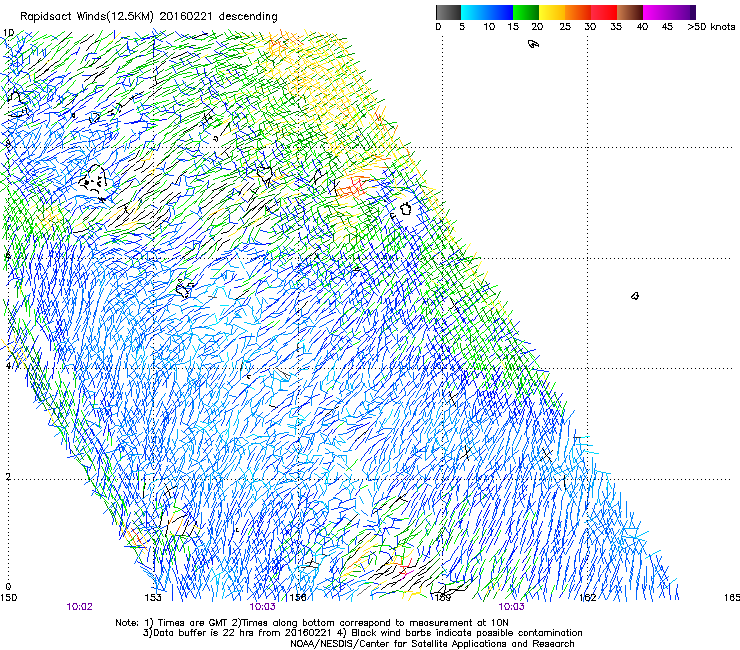The height and width of the screenshot is (650, 740).
Task: Click the cyan-to-blue 5–15 knots color segment
Action: [x=487, y=12]
